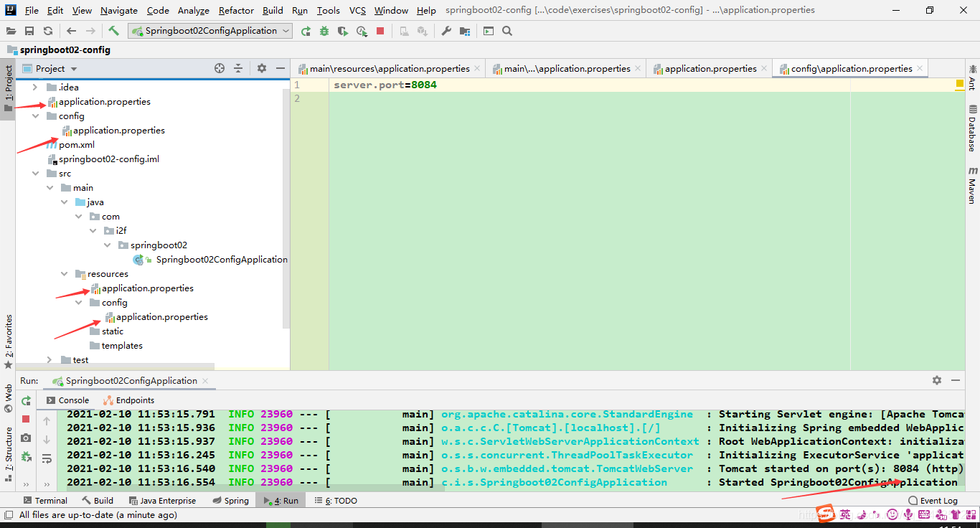Toggle the Maven tool window

coord(973,185)
